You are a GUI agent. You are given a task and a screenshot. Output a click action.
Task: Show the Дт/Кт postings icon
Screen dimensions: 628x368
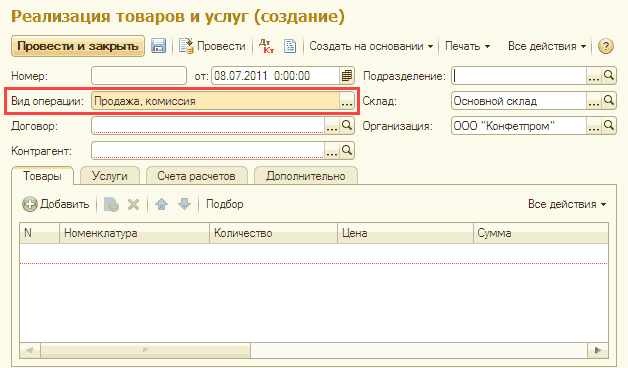266,46
